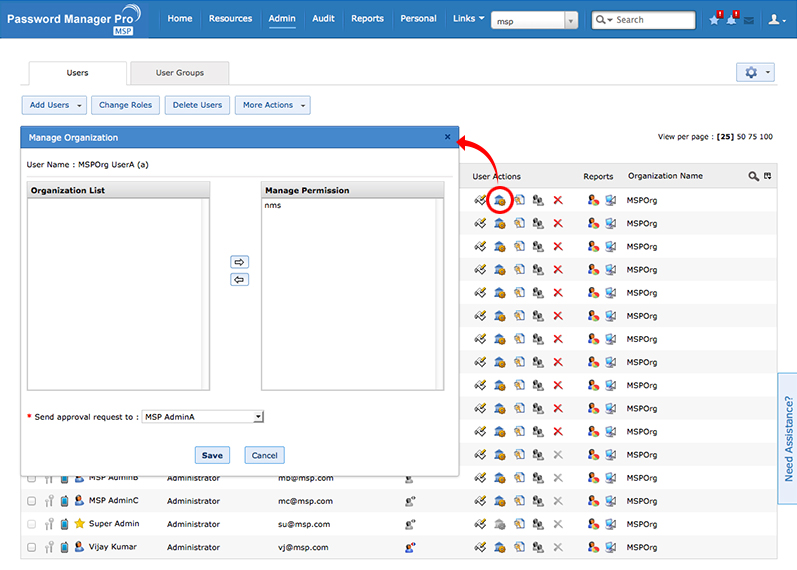797x570 pixels.
Task: Tick the checkbox for Vijay Kumar
Action: click(32, 547)
